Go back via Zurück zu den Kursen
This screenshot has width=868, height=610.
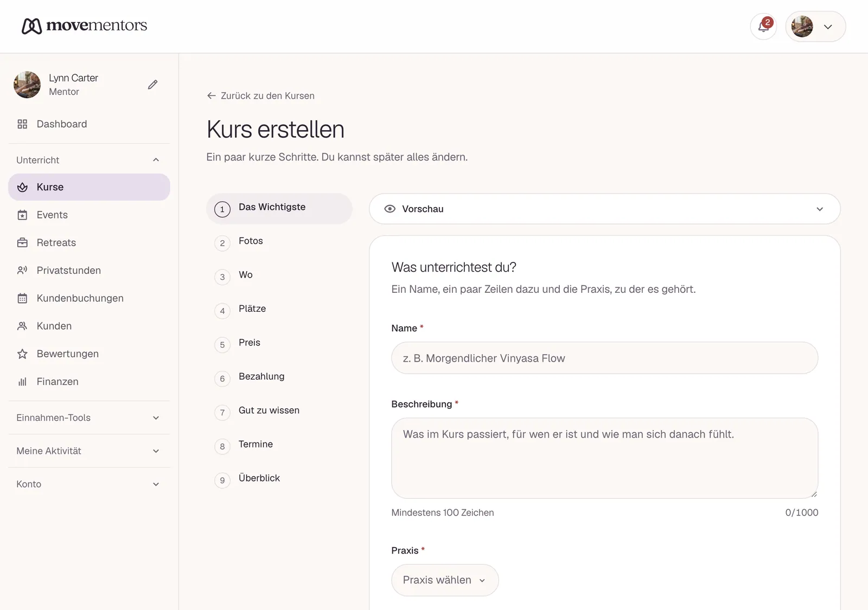pyautogui.click(x=261, y=96)
